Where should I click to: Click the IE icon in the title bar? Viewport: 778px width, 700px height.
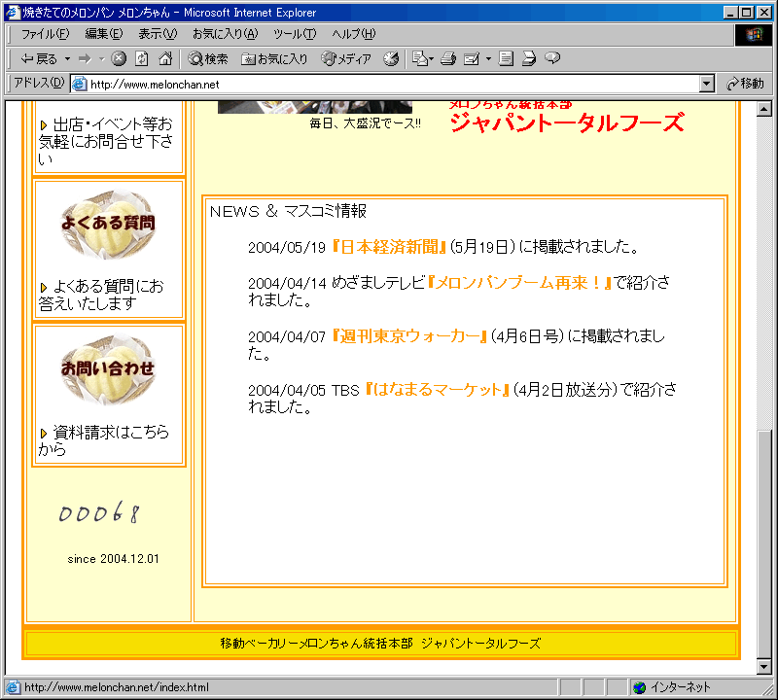coord(13,12)
